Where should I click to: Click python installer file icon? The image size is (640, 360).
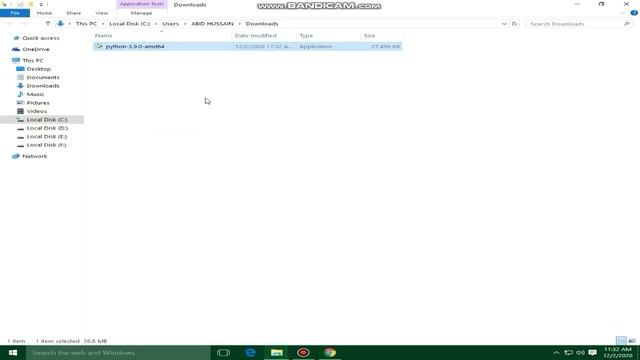pos(99,46)
